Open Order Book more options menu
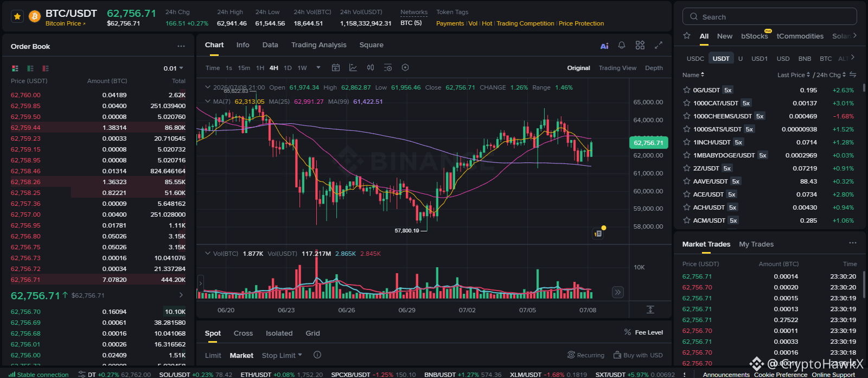Image resolution: width=868 pixels, height=378 pixels. point(181,46)
